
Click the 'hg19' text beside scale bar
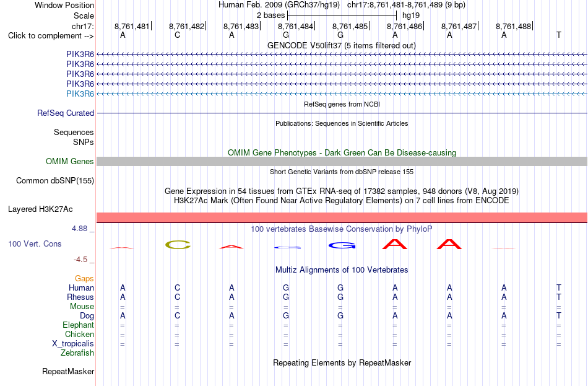(411, 15)
